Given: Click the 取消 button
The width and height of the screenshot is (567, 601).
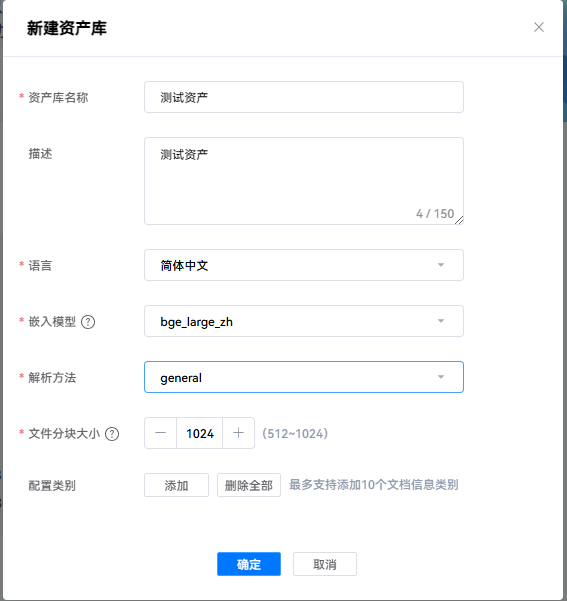Looking at the screenshot, I should pyautogui.click(x=325, y=564).
